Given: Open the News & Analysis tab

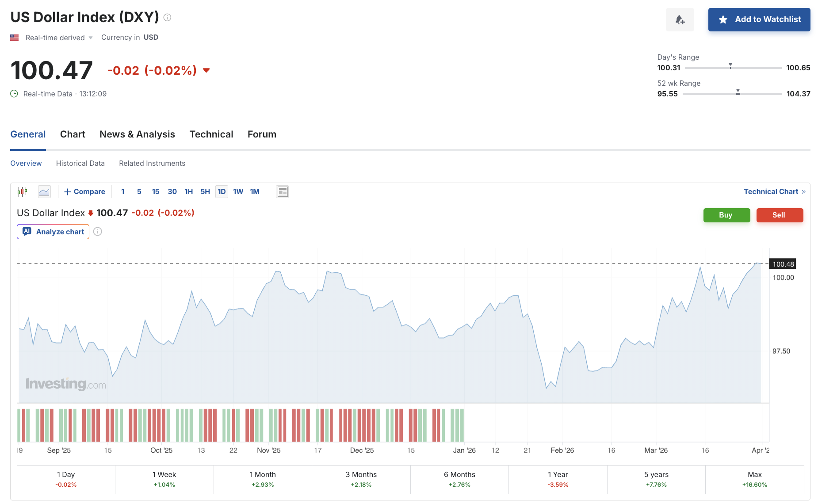Looking at the screenshot, I should [137, 134].
